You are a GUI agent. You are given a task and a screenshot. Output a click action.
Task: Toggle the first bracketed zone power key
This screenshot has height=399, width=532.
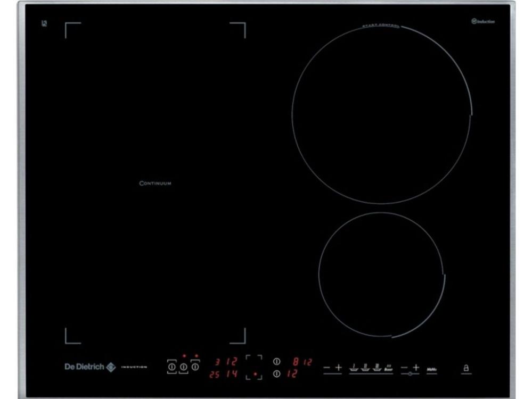172,367
